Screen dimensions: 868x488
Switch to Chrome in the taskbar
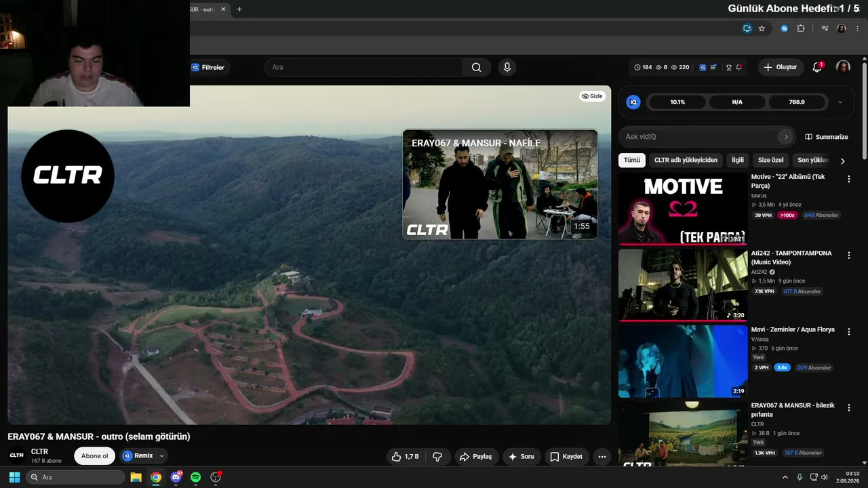pyautogui.click(x=156, y=477)
